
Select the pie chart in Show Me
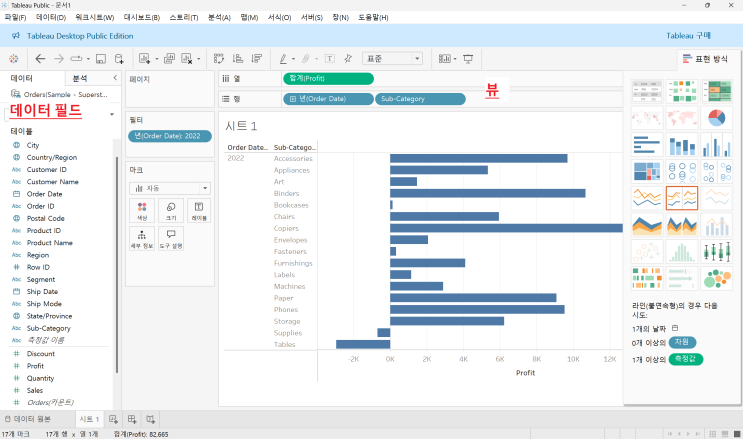click(716, 118)
